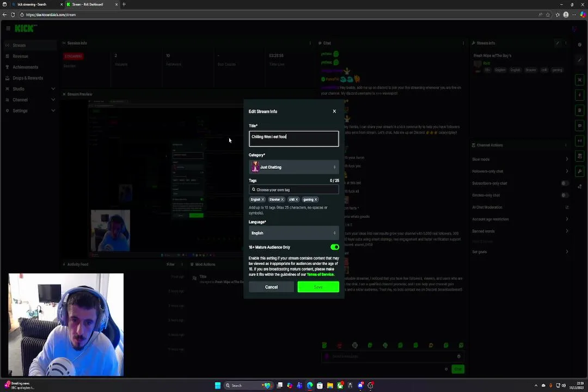
Task: Open OBS Studio from the taskbar
Action: (x=371, y=385)
